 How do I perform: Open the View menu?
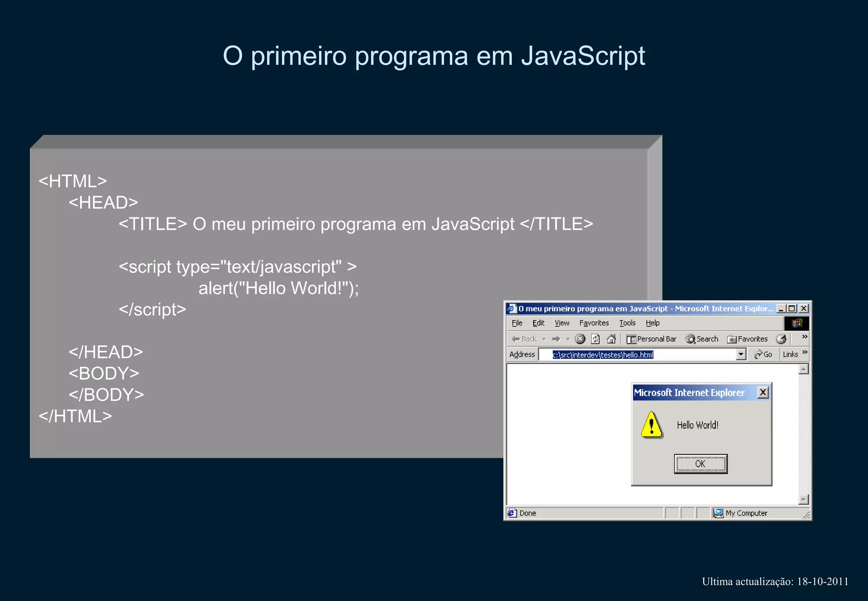pyautogui.click(x=562, y=323)
